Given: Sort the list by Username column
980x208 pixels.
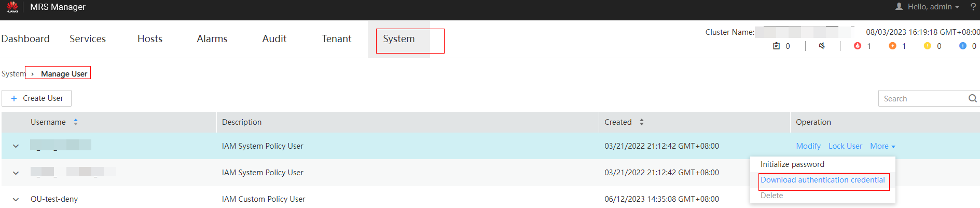Looking at the screenshot, I should point(76,122).
